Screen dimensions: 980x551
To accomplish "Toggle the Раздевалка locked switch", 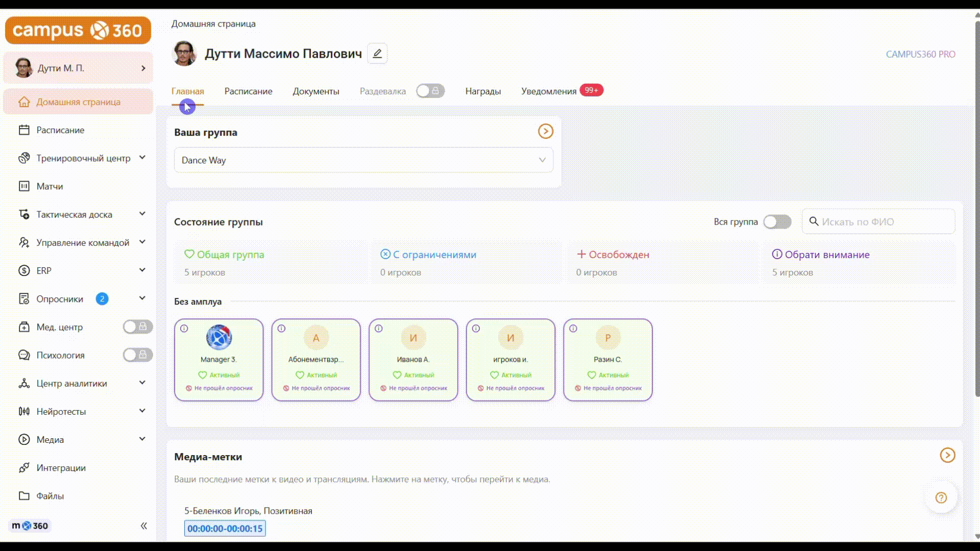I will pos(430,91).
